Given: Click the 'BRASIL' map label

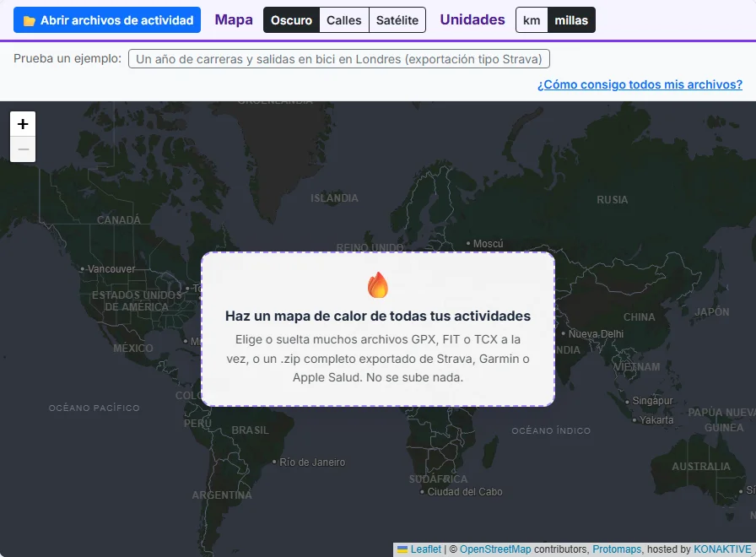Looking at the screenshot, I should (250, 430).
